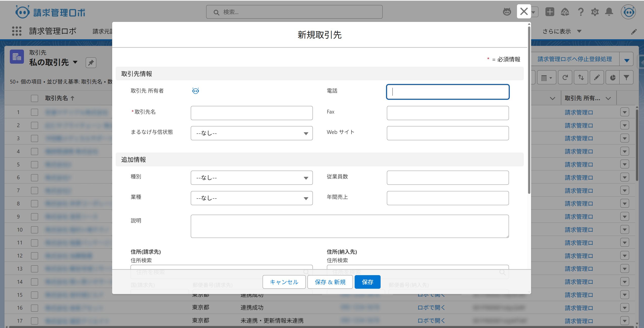Open 請求管理ロボ owner link on row 7
The height and width of the screenshot is (328, 644).
(x=579, y=191)
